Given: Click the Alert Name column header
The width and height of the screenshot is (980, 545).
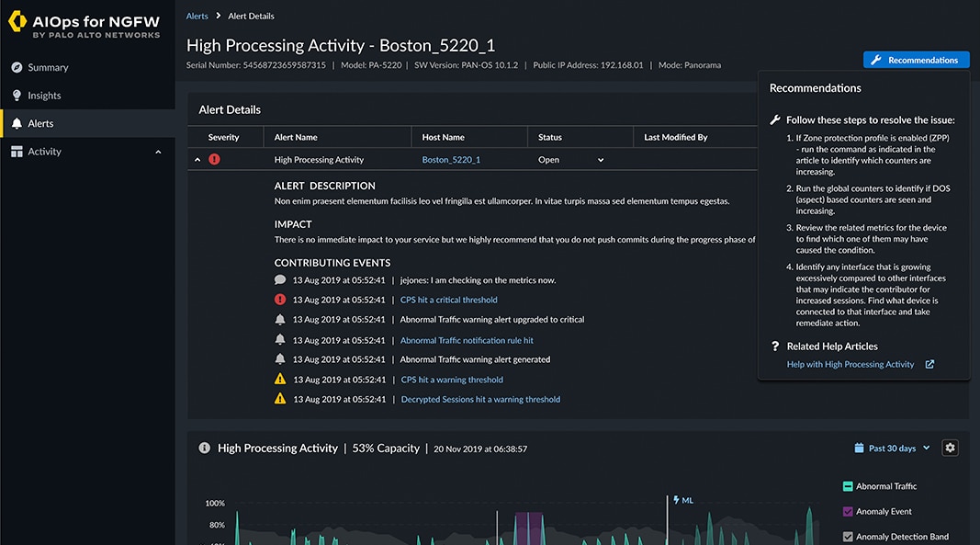Looking at the screenshot, I should point(296,137).
